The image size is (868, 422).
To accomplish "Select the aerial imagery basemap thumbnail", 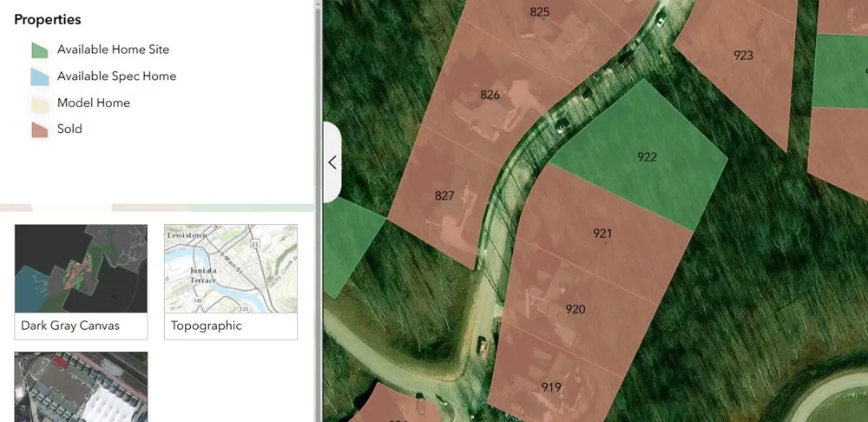I will tap(81, 387).
